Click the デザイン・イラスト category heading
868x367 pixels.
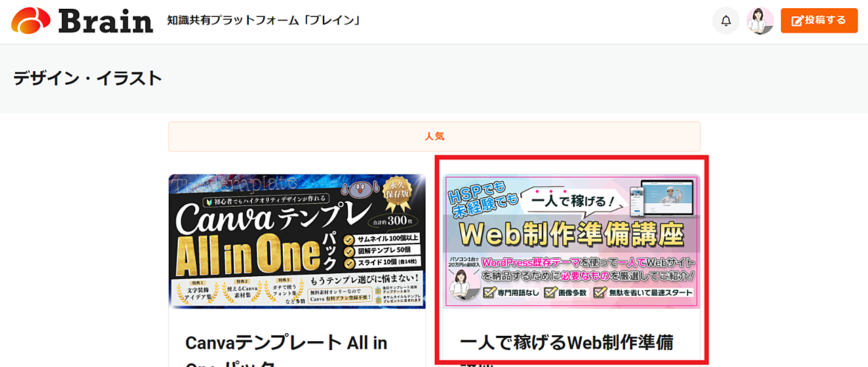coord(87,79)
